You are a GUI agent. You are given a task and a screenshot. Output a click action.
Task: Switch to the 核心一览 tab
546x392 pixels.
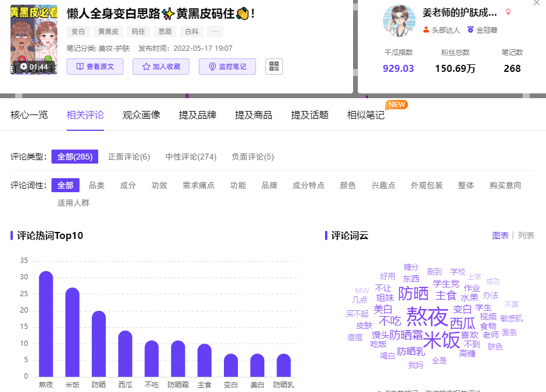tap(29, 115)
